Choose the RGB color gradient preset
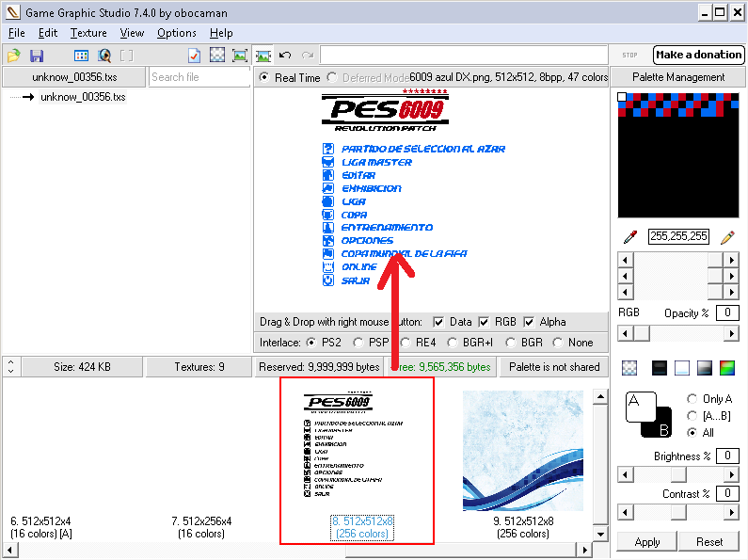 coord(727,368)
